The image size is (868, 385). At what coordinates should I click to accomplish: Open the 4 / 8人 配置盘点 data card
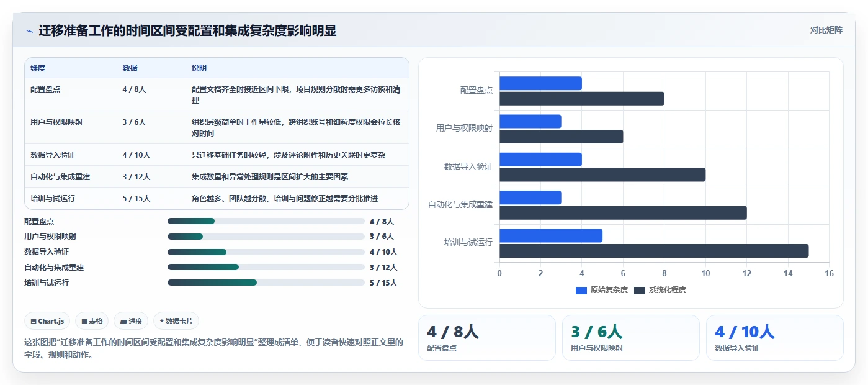pos(487,338)
